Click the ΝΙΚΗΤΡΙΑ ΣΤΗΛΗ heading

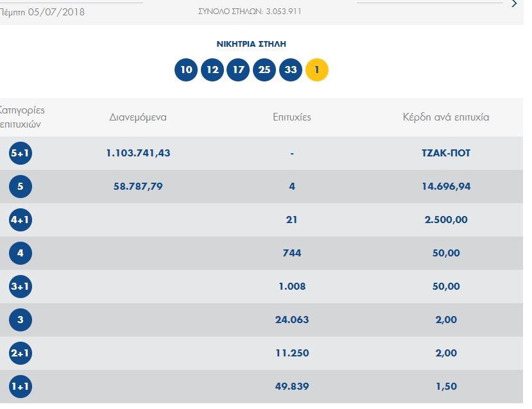click(x=252, y=44)
